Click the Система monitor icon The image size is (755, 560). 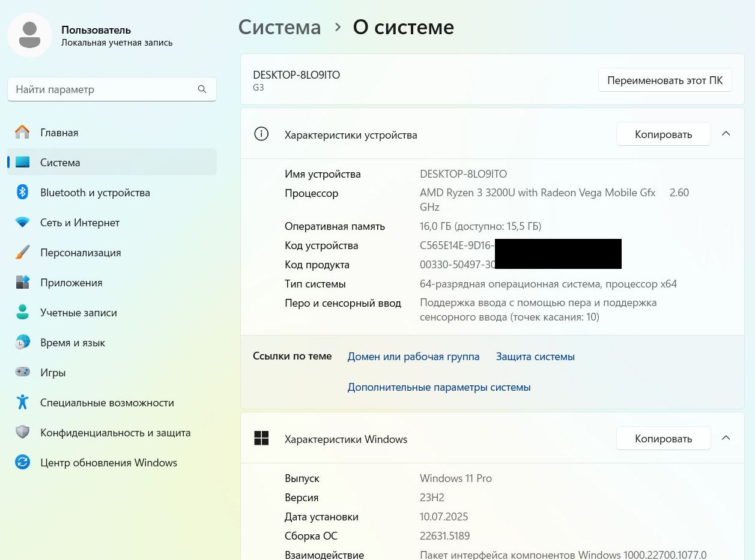22,162
